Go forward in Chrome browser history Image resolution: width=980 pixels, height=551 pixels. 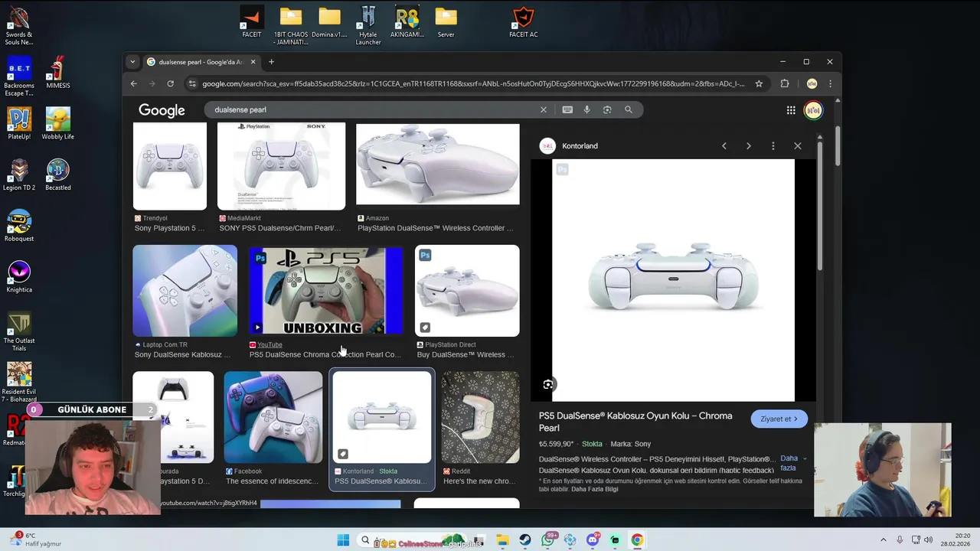(x=152, y=83)
